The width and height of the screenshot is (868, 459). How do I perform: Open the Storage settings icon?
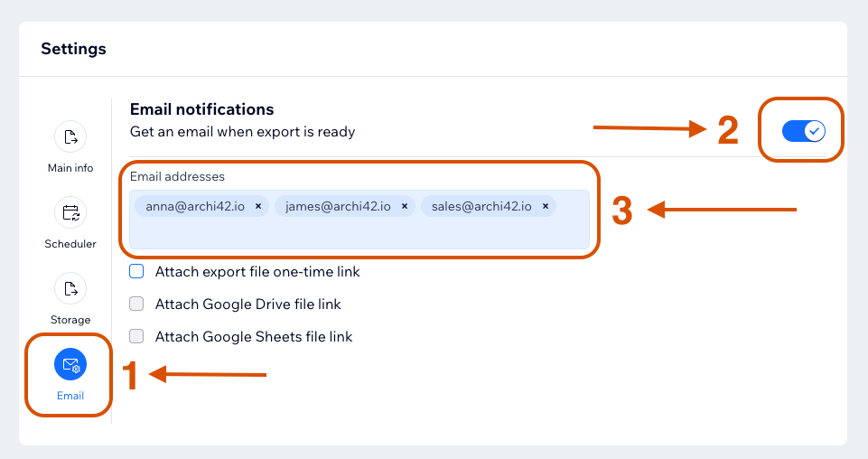point(70,288)
